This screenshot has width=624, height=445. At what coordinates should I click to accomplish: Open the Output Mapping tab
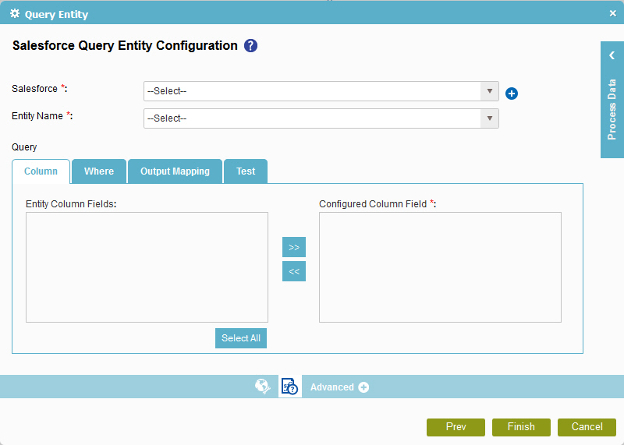[175, 172]
